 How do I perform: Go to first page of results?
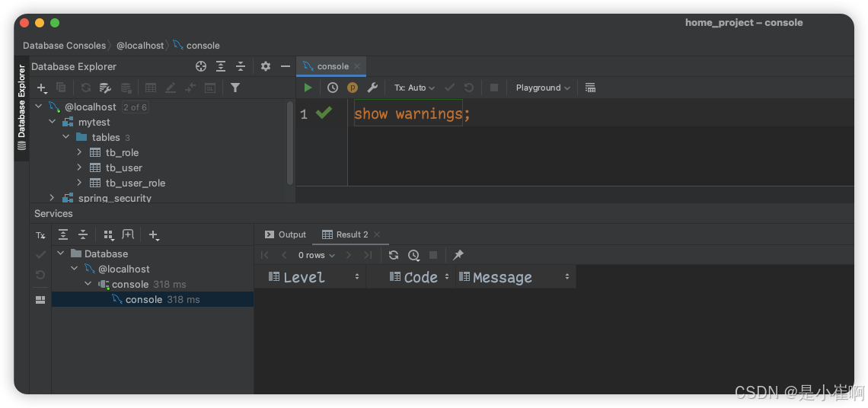click(x=265, y=255)
